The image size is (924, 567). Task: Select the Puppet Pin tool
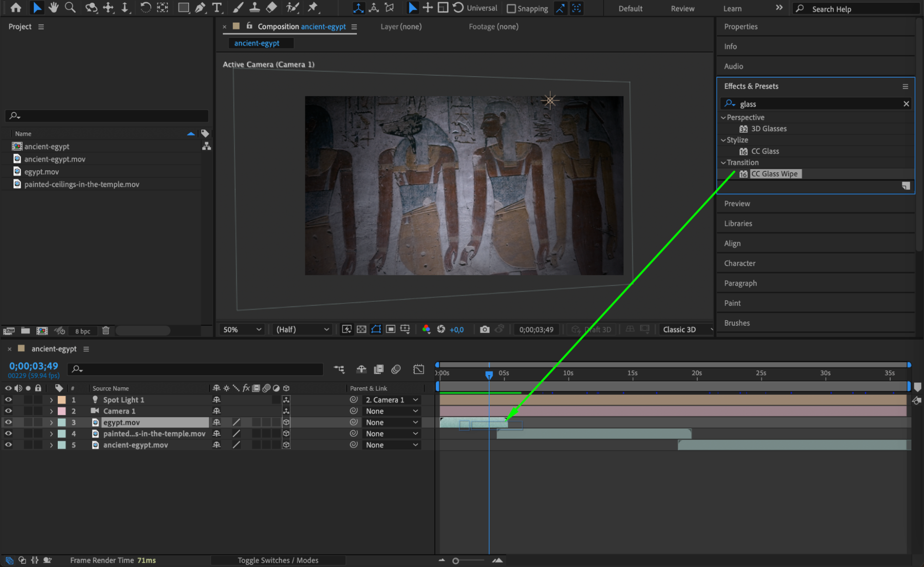click(x=313, y=7)
